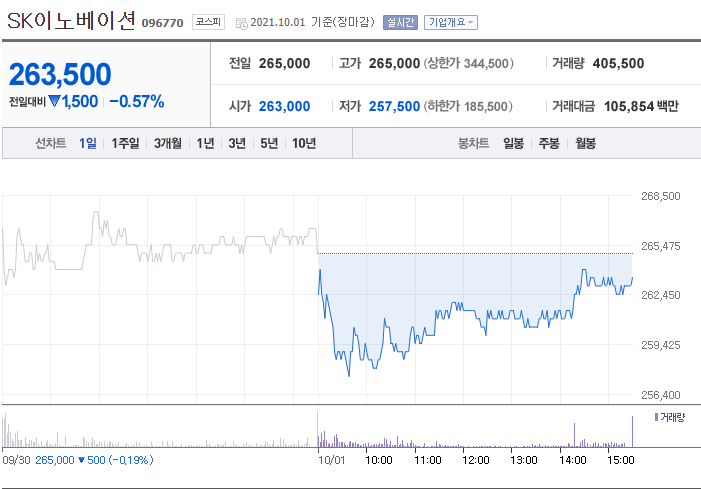Click the 262,450 price axis label

pyautogui.click(x=660, y=295)
